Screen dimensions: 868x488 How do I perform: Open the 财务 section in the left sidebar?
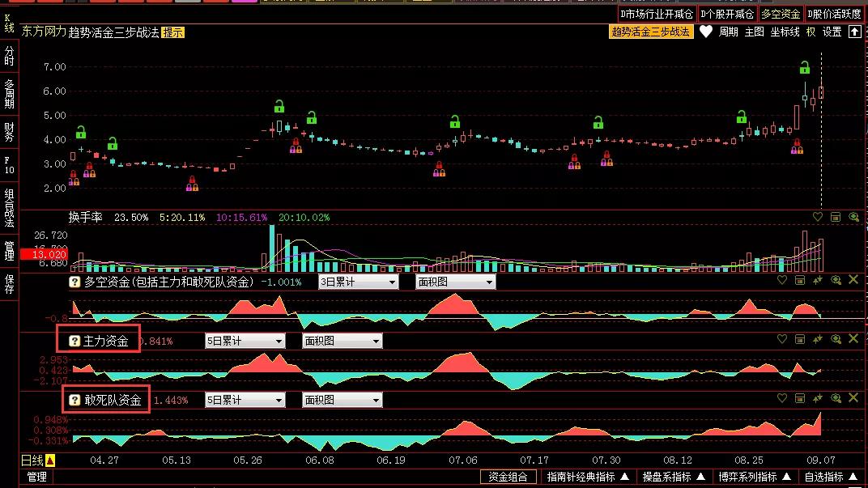(10, 132)
